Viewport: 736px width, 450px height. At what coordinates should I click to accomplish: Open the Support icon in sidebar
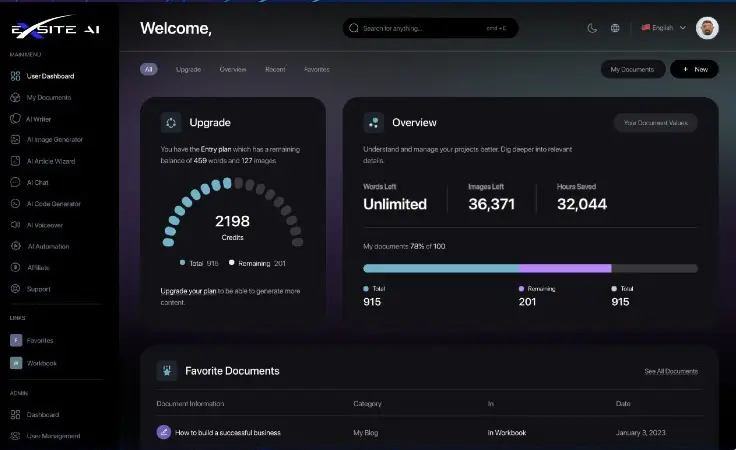(x=15, y=289)
